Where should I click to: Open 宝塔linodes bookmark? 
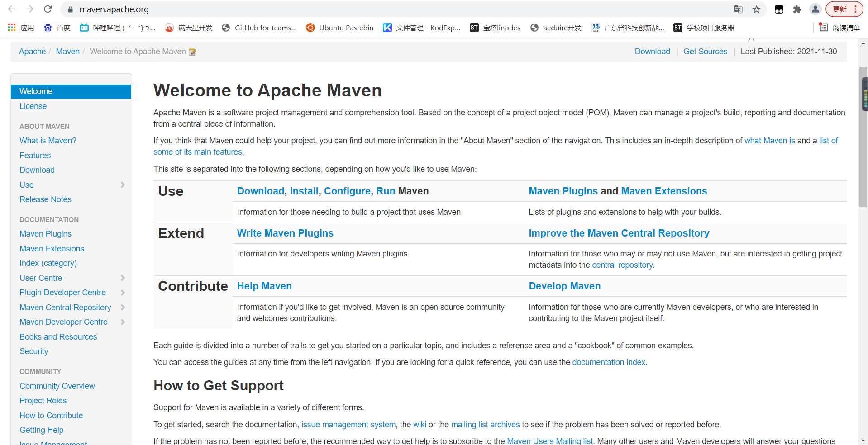[x=495, y=28]
